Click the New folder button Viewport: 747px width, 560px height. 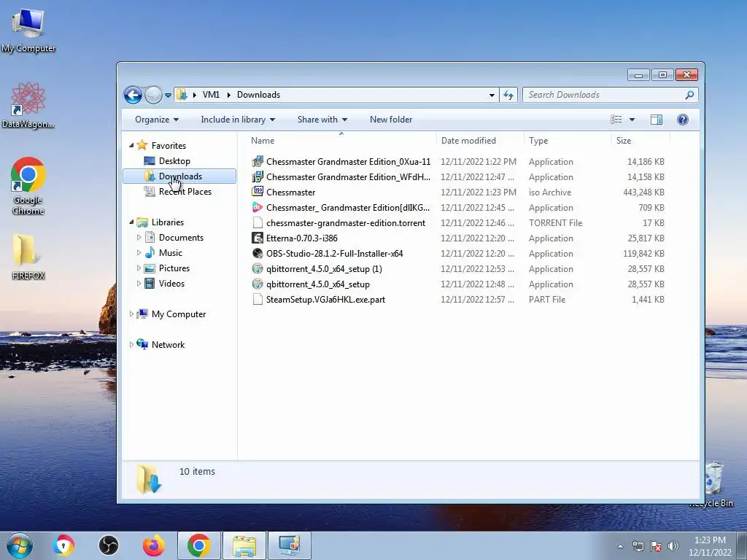coord(391,120)
